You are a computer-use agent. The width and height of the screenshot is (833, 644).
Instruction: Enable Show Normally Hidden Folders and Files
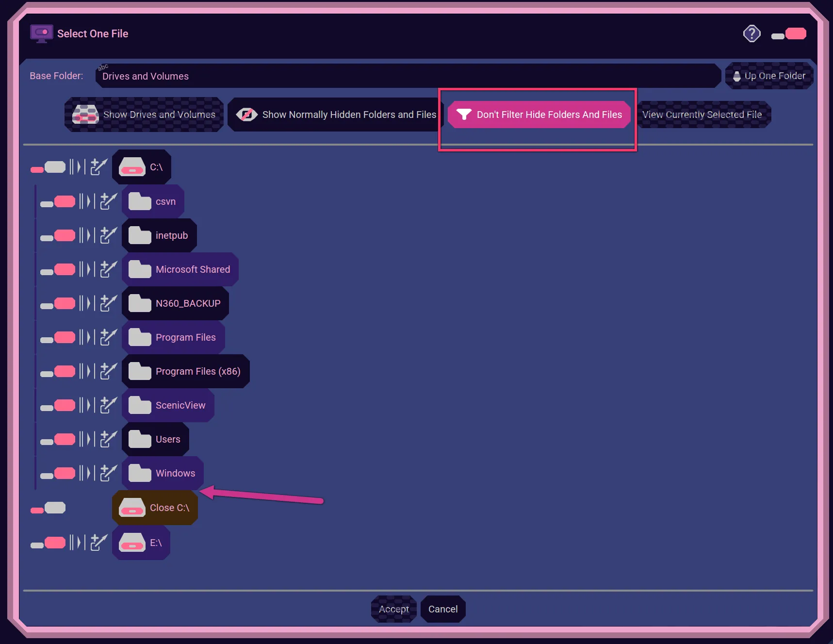[x=336, y=115]
